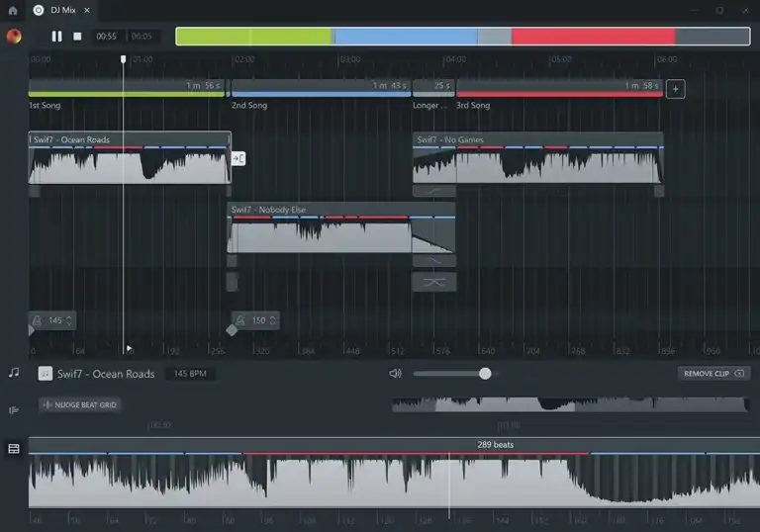Open the music note clip panel
The height and width of the screenshot is (532, 760).
pos(14,372)
